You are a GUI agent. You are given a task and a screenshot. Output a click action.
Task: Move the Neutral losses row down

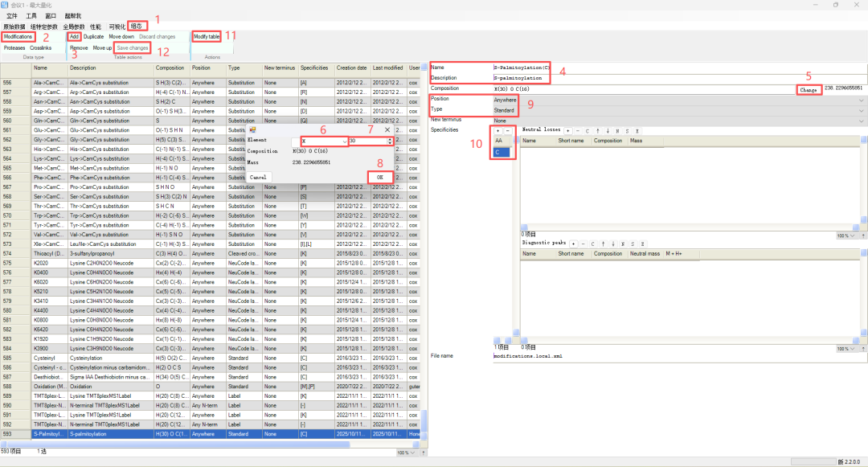pos(608,131)
